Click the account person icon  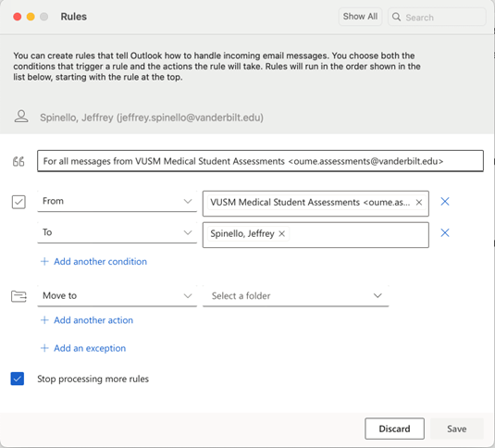pos(21,117)
